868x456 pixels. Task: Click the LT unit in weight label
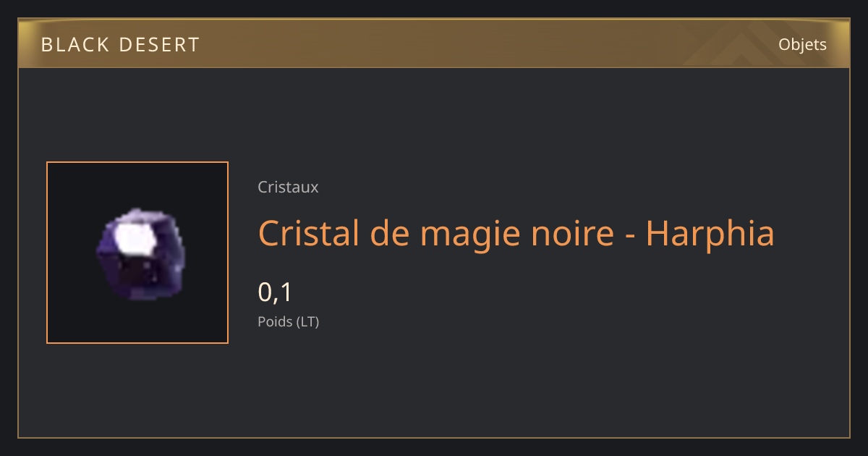(x=307, y=321)
